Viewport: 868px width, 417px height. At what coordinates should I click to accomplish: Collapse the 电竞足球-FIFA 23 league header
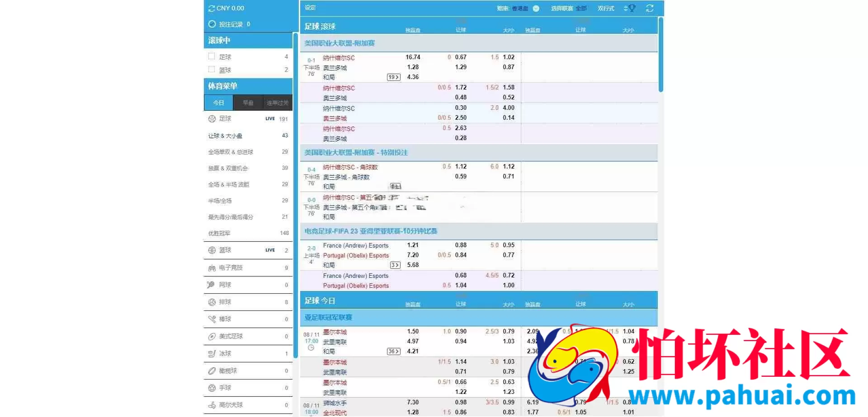[479, 231]
